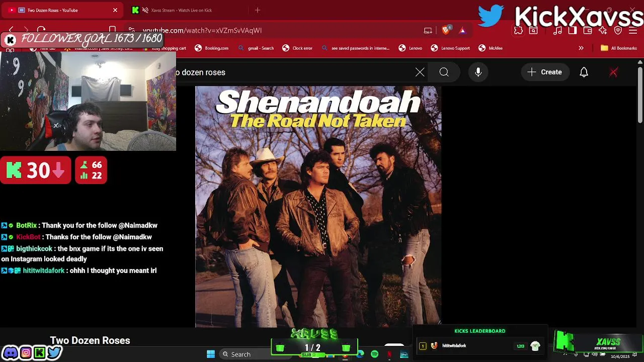The height and width of the screenshot is (362, 644).
Task: Open the Brave Wallet icon
Action: 588,31
